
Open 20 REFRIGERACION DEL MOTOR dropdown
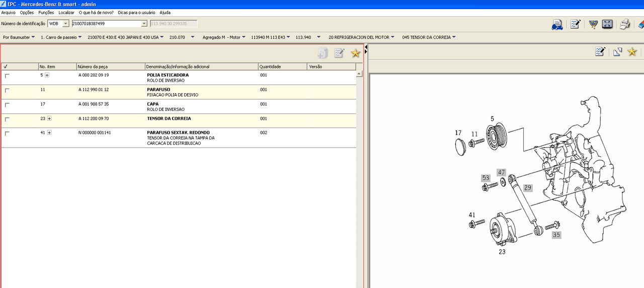pyautogui.click(x=361, y=37)
